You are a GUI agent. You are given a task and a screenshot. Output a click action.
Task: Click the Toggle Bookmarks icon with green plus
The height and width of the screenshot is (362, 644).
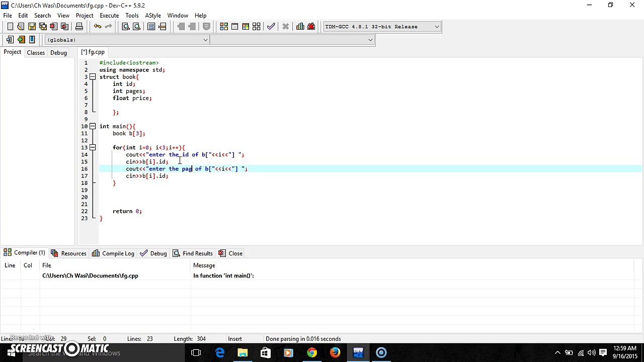coord(21,40)
